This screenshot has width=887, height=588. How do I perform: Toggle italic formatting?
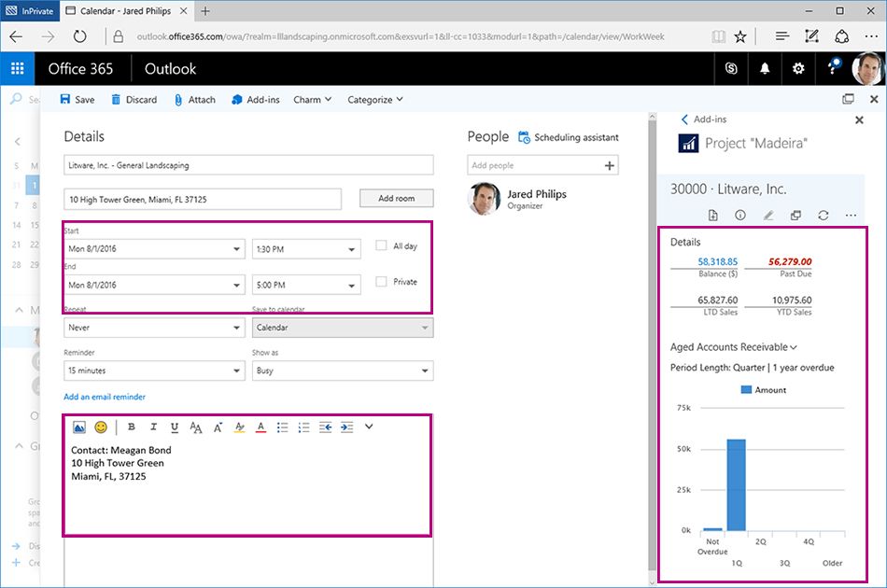(x=153, y=427)
